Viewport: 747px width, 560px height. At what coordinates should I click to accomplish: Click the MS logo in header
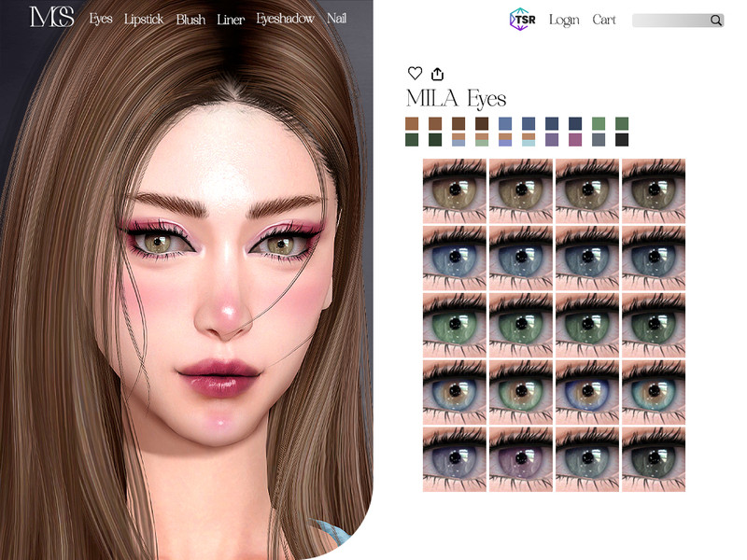point(51,18)
